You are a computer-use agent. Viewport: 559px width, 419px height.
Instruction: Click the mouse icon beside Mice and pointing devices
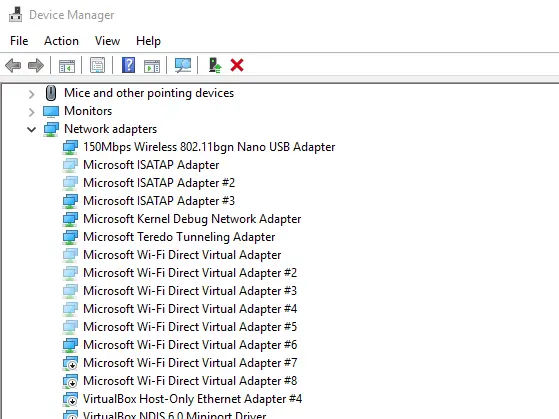point(51,93)
